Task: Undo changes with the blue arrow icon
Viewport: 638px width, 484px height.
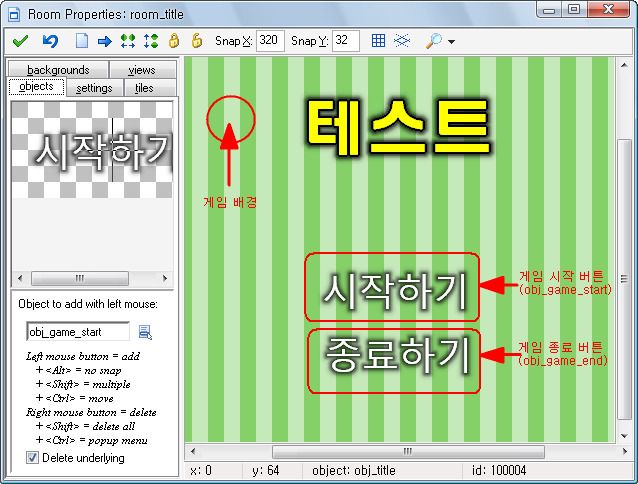Action: click(x=50, y=41)
